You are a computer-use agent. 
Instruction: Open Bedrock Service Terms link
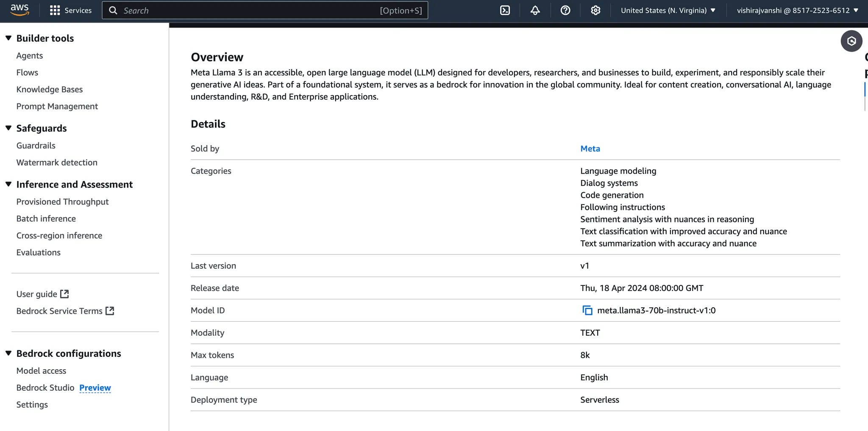tap(59, 311)
